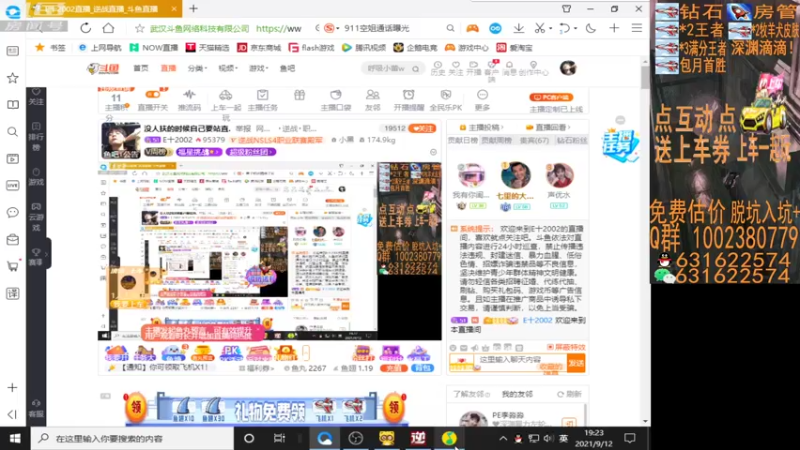Screen dimensions: 800x450
Task: Open the 超级粉丝团 badge
Action: (x=250, y=152)
